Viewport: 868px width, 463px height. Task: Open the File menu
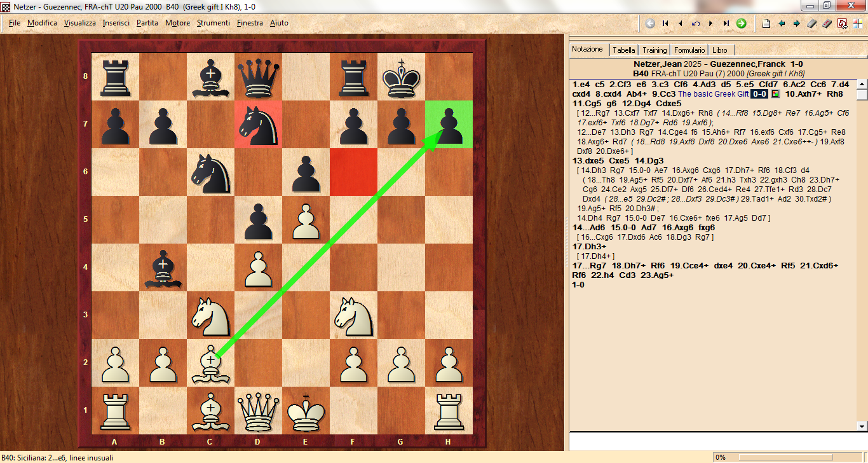(15, 23)
